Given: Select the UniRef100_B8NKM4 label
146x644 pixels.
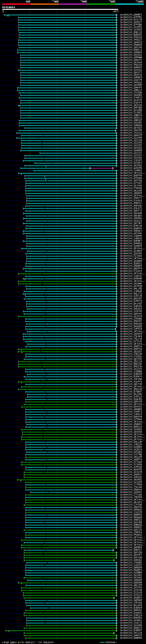Looking at the screenshot, I should click(x=131, y=638).
